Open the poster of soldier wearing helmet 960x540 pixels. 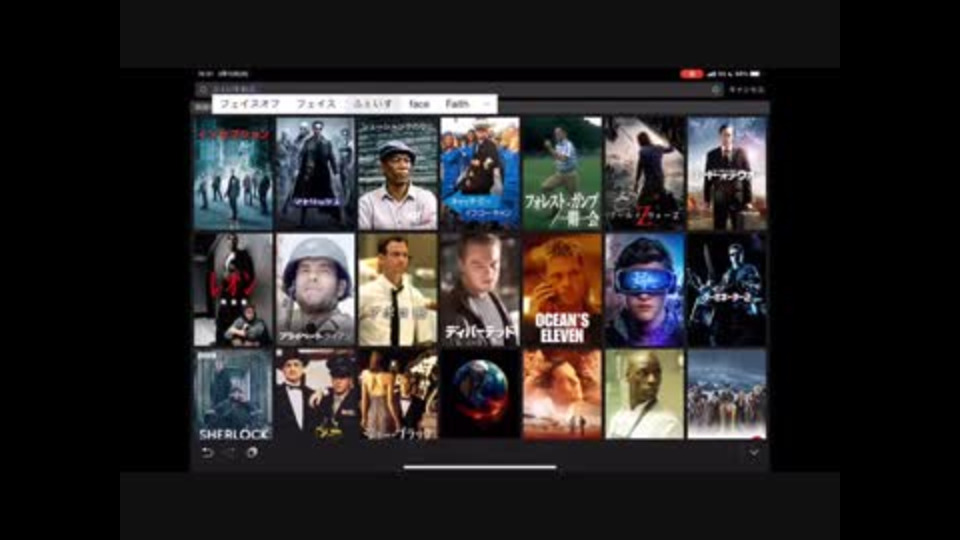[x=315, y=290]
